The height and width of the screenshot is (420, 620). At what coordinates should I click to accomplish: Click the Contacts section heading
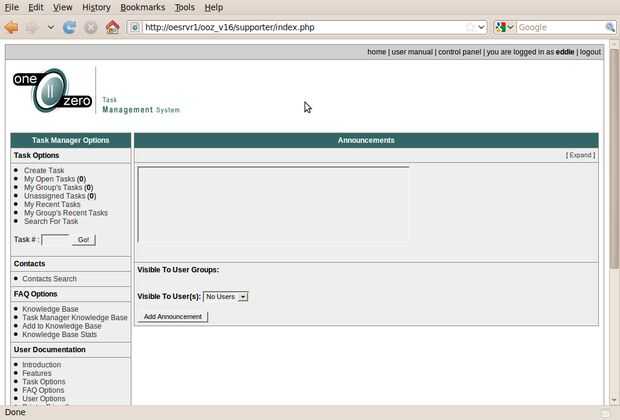click(x=29, y=264)
